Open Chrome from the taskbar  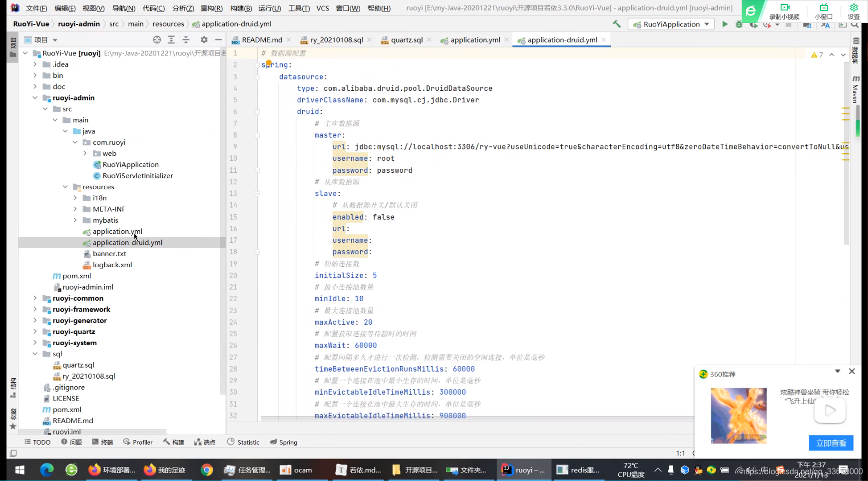click(207, 470)
